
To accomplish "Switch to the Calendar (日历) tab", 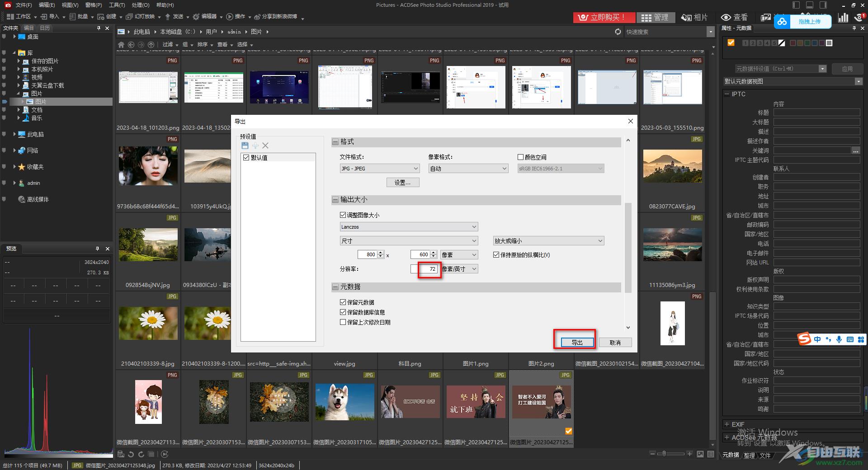I will coord(45,28).
